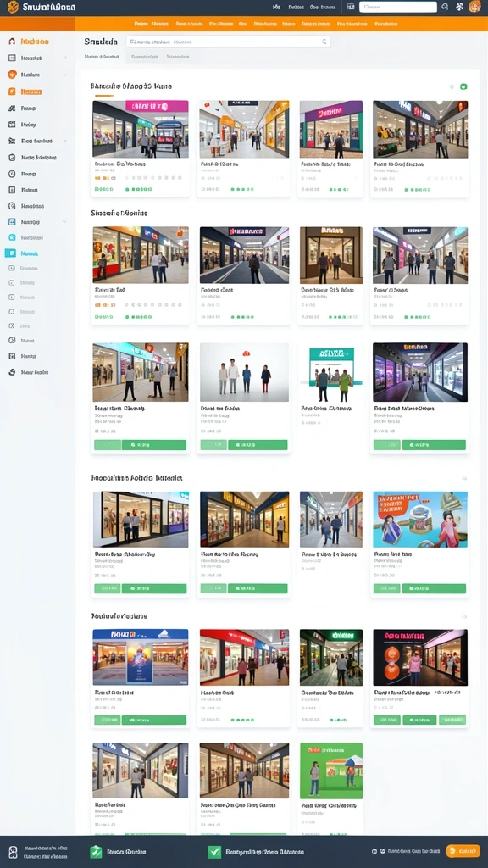Select the highlighted blue sidebar item icon
Image resolution: width=488 pixels, height=868 pixels.
tap(11, 253)
